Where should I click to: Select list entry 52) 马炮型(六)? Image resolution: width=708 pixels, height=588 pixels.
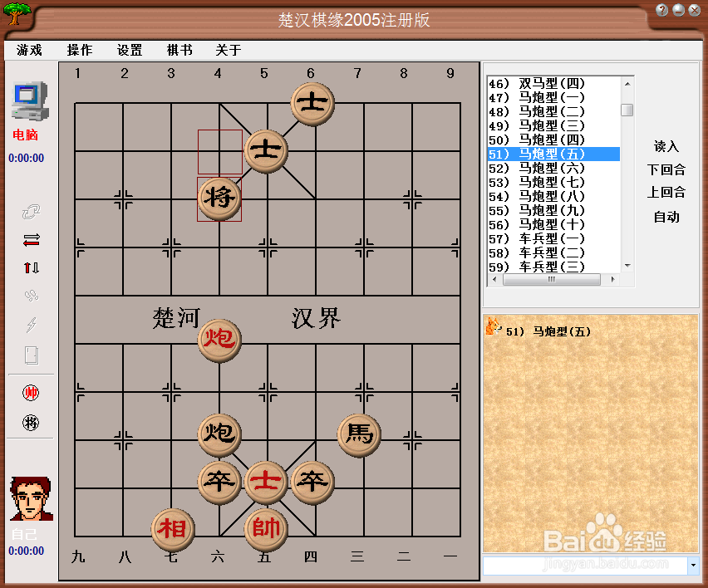click(553, 169)
